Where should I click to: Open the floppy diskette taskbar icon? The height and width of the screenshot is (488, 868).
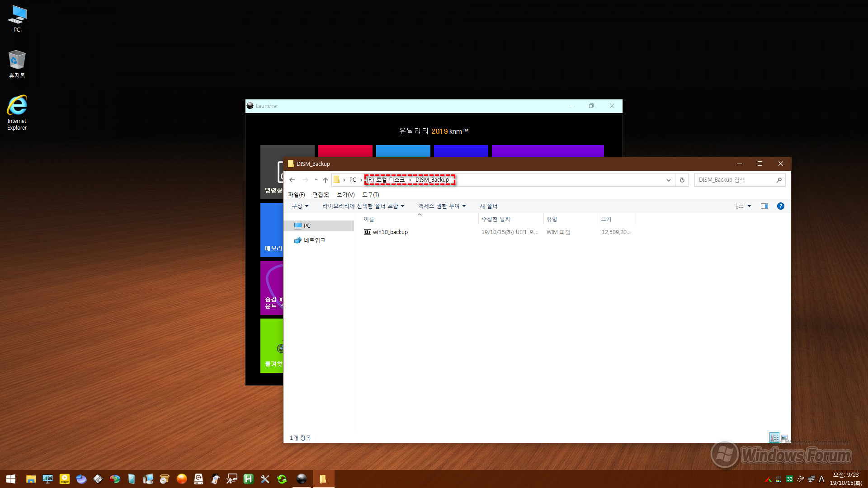coord(98,479)
